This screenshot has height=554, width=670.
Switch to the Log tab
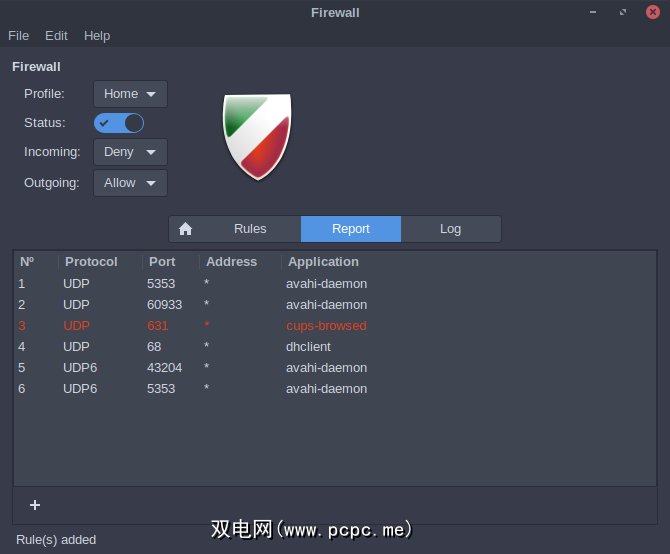point(450,229)
